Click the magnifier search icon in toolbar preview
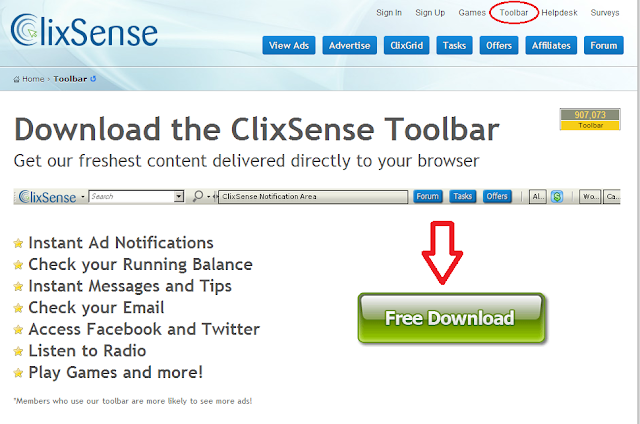The height and width of the screenshot is (424, 640). 198,196
